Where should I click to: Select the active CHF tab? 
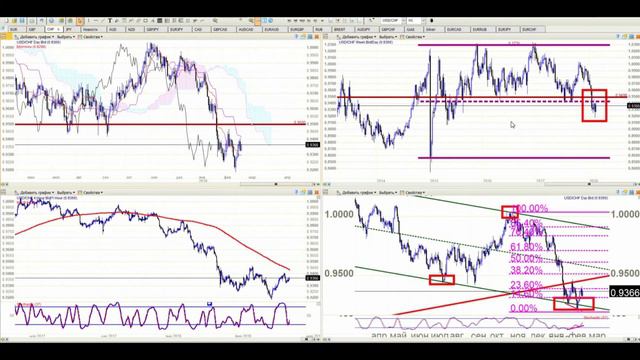53,29
